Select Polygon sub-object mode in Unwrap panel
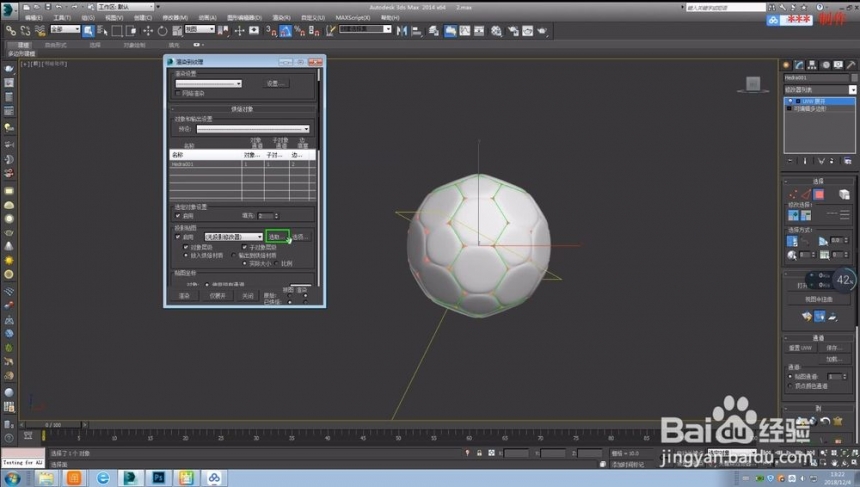The width and height of the screenshot is (860, 487). point(819,194)
